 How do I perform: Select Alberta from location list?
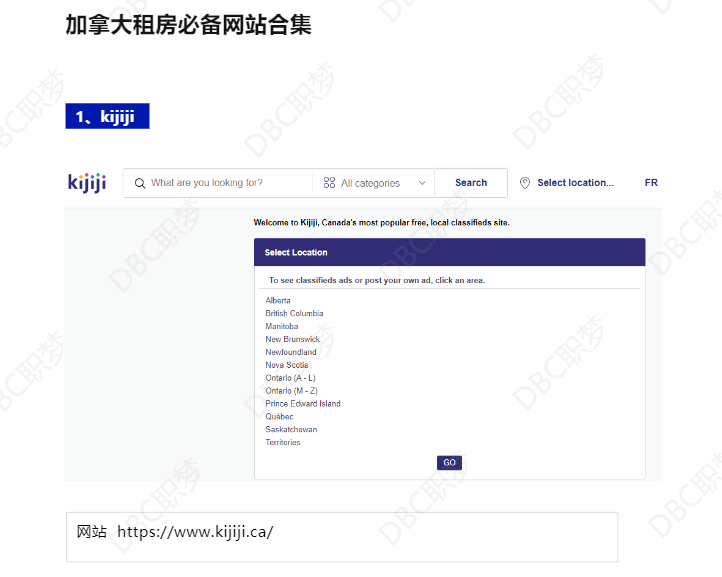tap(278, 300)
